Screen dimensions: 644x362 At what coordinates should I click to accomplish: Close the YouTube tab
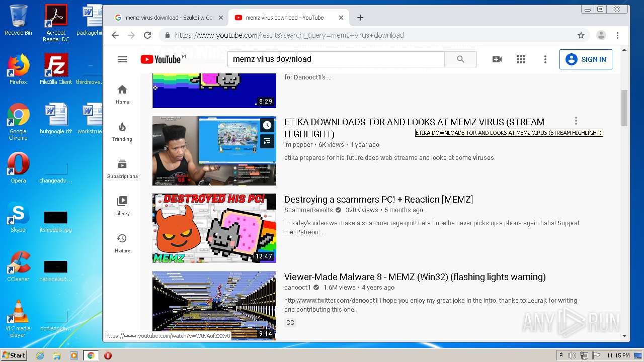[341, 18]
